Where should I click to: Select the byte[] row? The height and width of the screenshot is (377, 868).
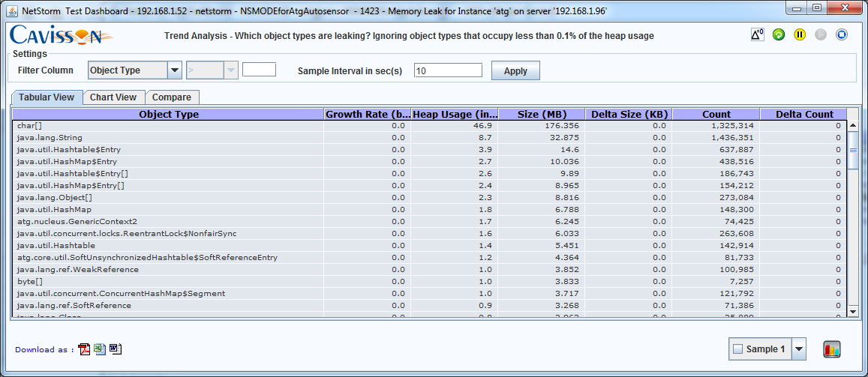430,281
